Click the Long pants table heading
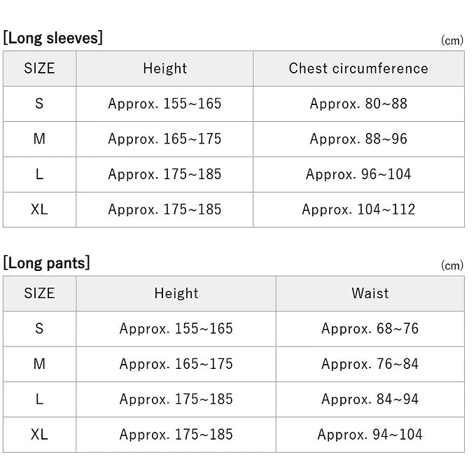This screenshot has height=476, width=476. click(x=46, y=263)
